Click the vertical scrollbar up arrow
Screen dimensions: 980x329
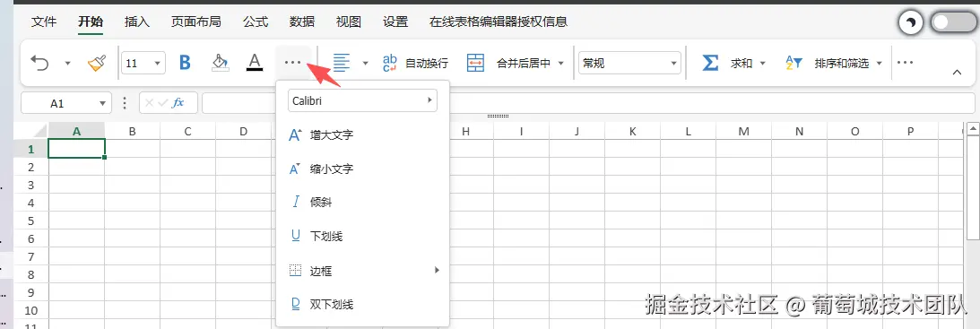click(973, 128)
